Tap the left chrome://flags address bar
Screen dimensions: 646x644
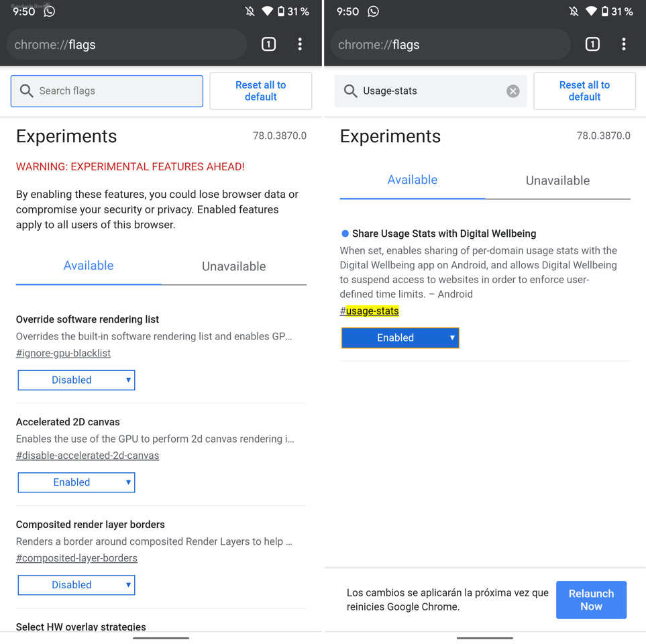click(126, 45)
